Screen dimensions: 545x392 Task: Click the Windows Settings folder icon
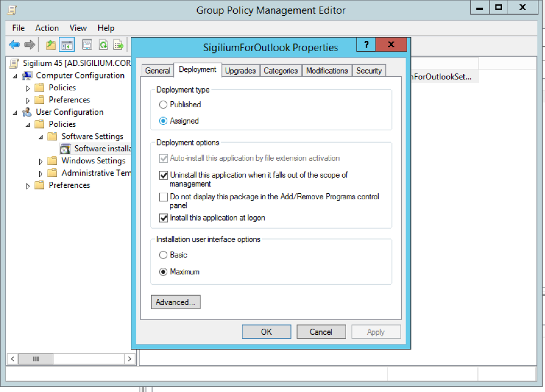pos(52,161)
